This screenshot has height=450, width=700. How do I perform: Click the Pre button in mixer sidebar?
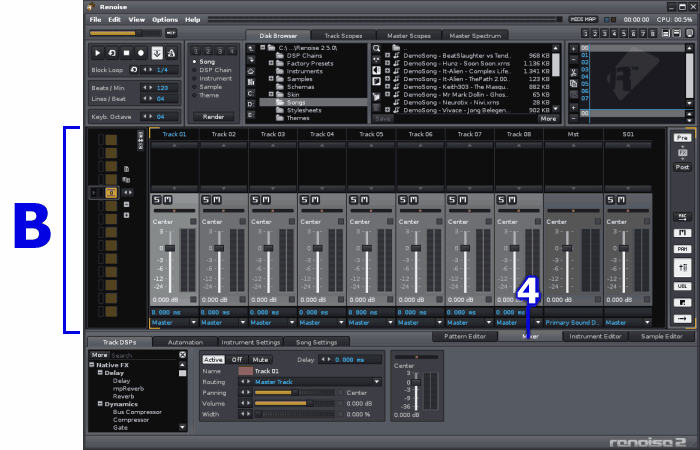(x=682, y=138)
